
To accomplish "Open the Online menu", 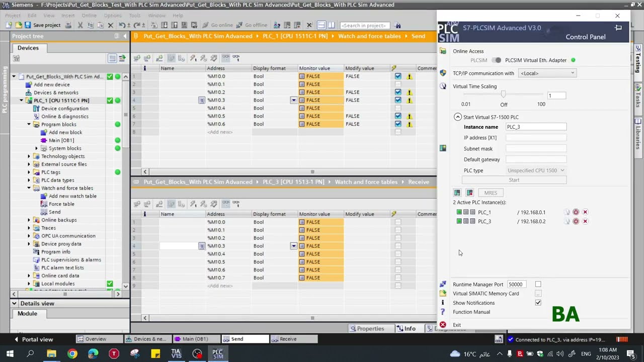I will (x=89, y=16).
